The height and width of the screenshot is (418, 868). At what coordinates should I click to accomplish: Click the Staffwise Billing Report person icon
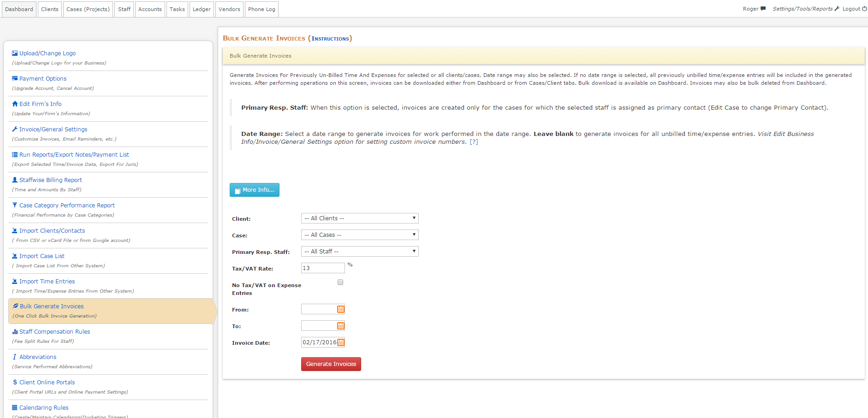click(x=15, y=180)
